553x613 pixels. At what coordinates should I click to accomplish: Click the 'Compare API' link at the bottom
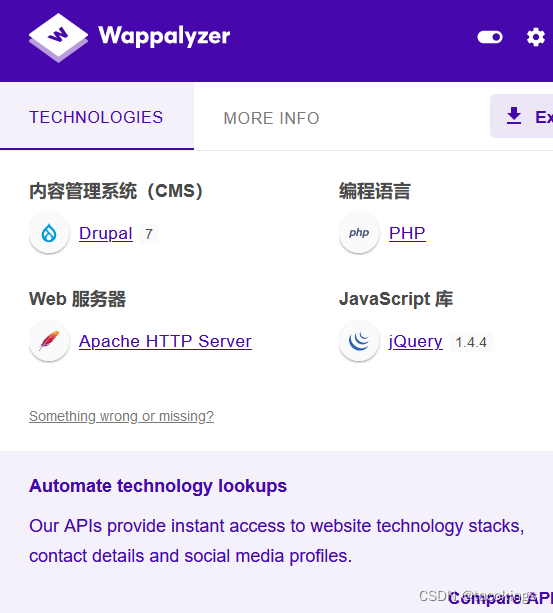point(501,598)
